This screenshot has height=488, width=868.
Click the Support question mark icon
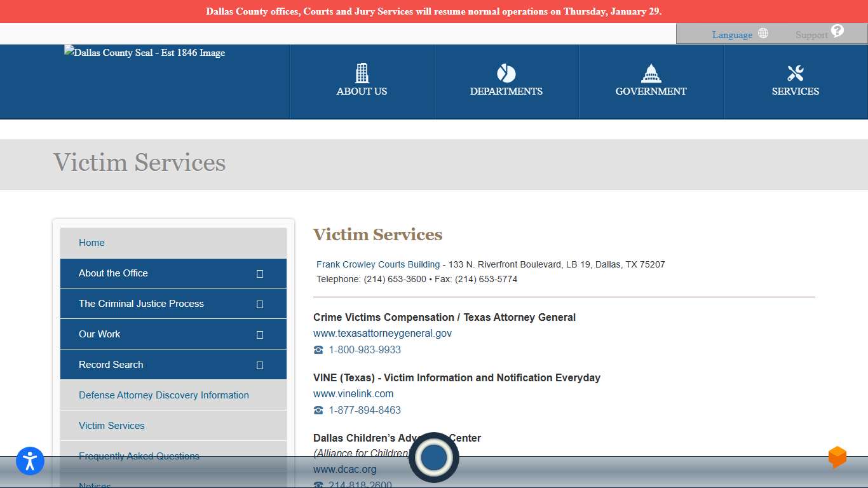(x=837, y=31)
